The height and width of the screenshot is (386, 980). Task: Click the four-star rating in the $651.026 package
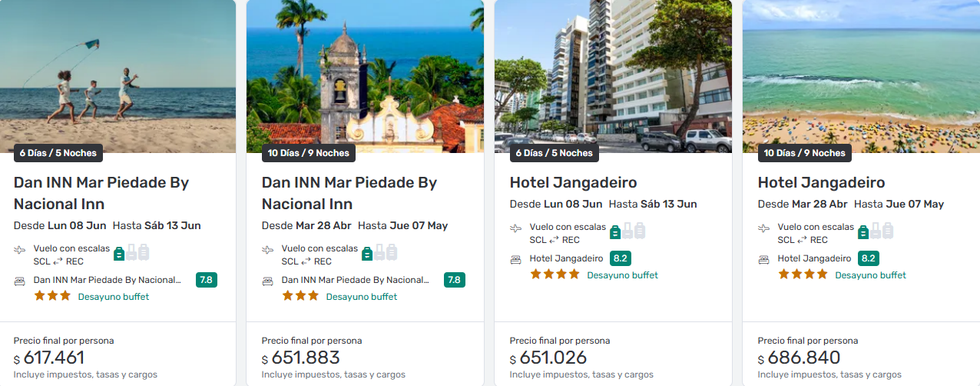[x=555, y=275]
